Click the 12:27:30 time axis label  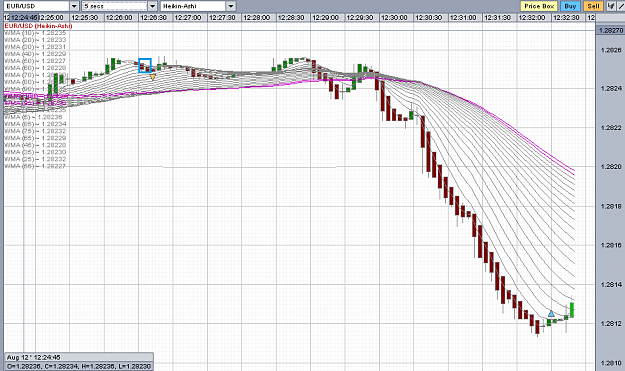pyautogui.click(x=222, y=18)
